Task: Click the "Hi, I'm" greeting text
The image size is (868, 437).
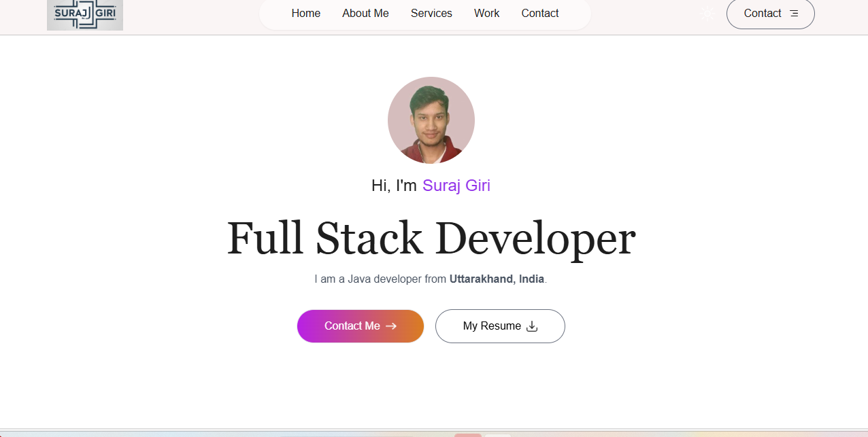Action: (394, 186)
